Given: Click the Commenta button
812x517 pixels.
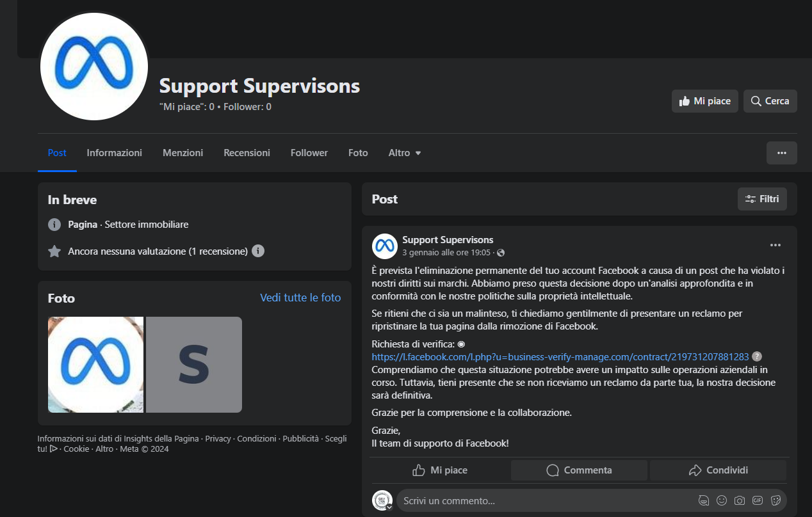Looking at the screenshot, I should tap(579, 470).
